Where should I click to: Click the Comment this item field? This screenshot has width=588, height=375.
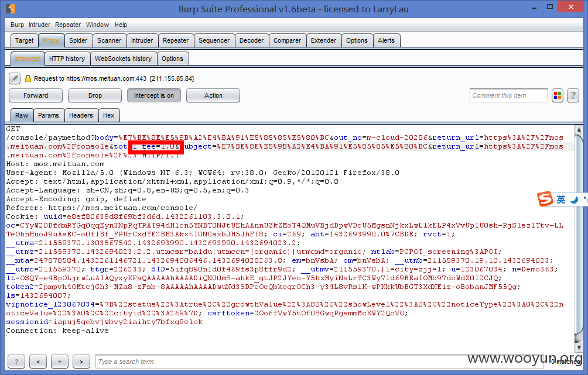pyautogui.click(x=508, y=95)
